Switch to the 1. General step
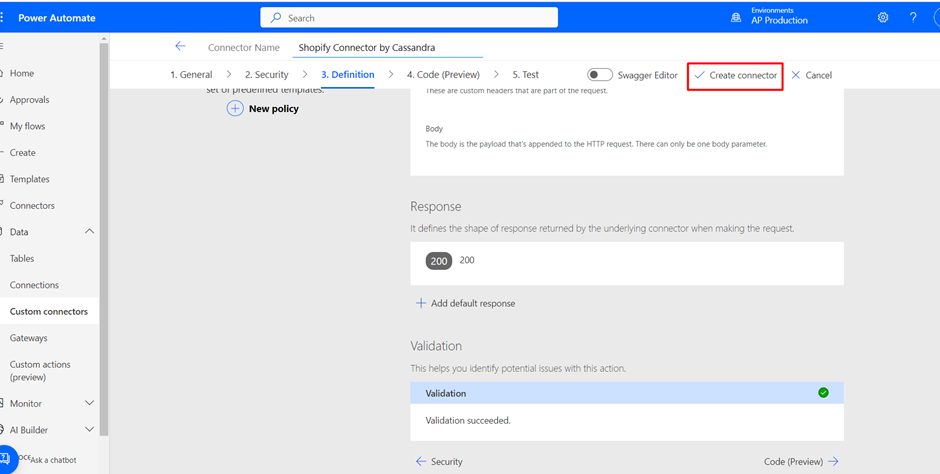 pyautogui.click(x=191, y=75)
